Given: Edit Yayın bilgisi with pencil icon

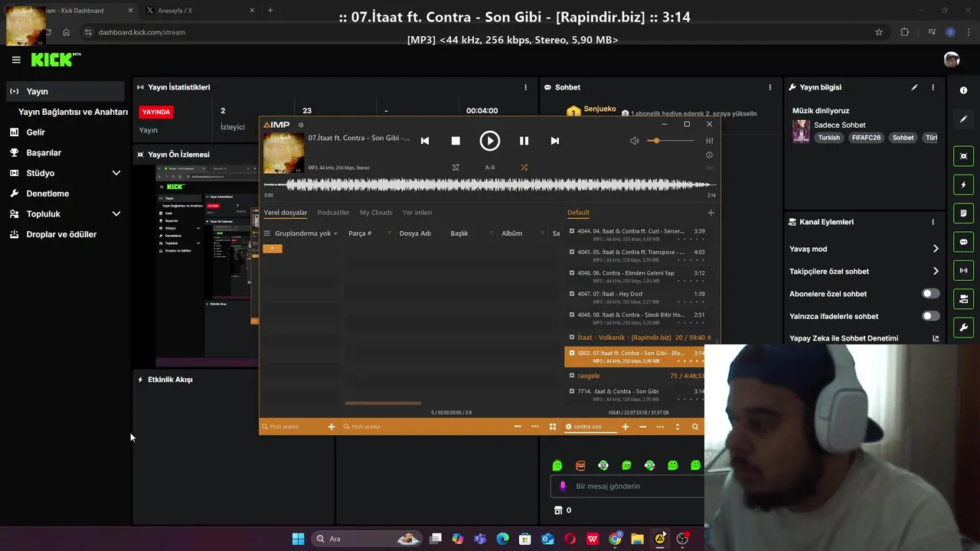Looking at the screenshot, I should (x=914, y=87).
